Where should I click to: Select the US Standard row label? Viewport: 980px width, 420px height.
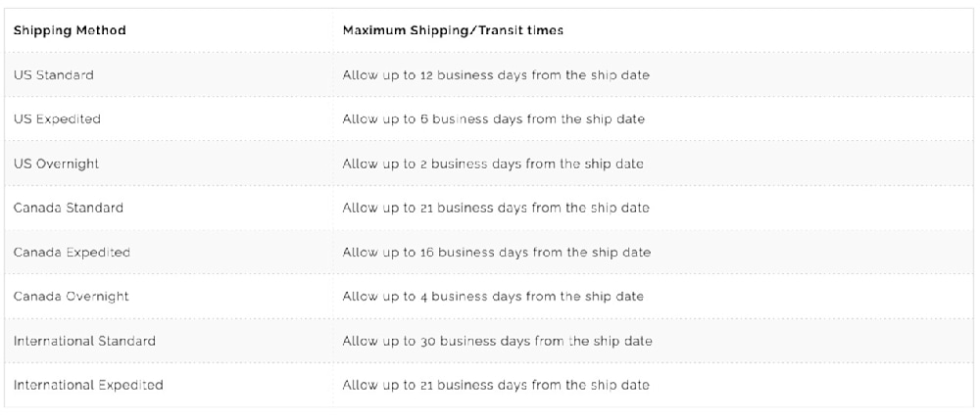[54, 74]
